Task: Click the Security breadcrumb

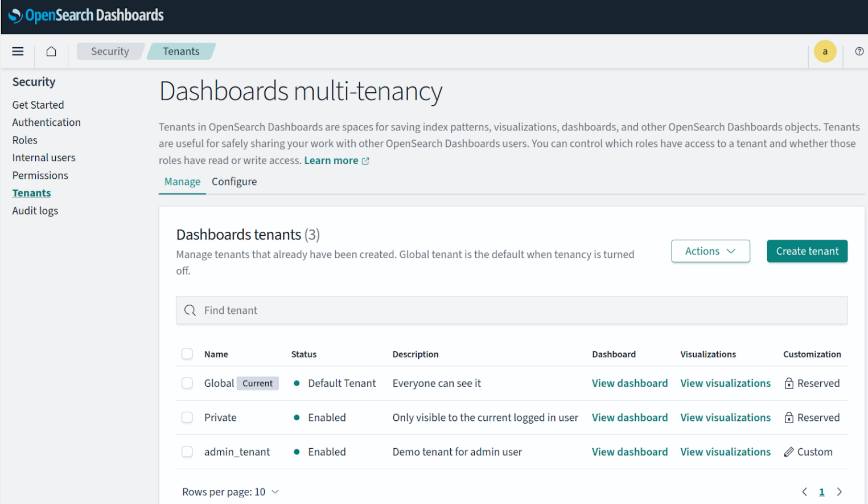Action: (x=109, y=51)
